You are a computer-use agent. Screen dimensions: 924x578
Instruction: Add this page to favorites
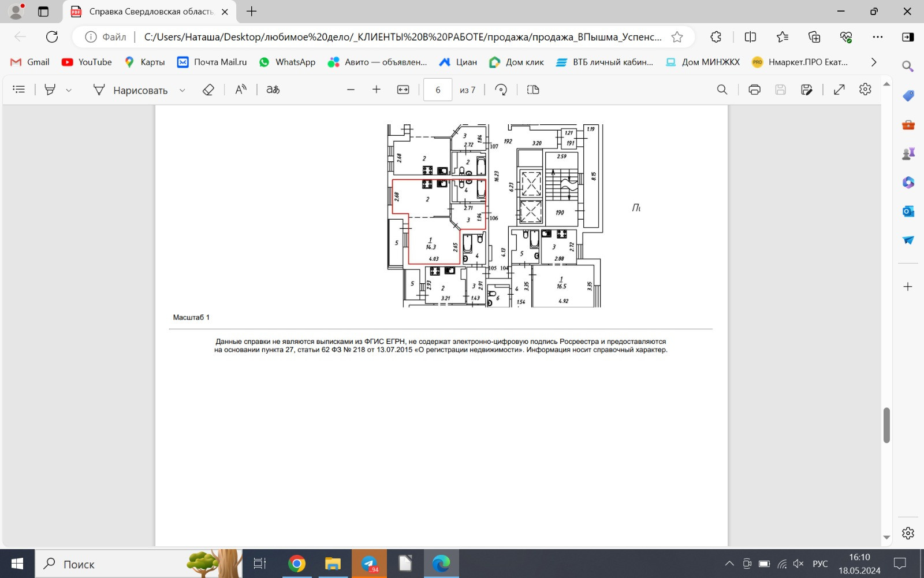coord(677,37)
